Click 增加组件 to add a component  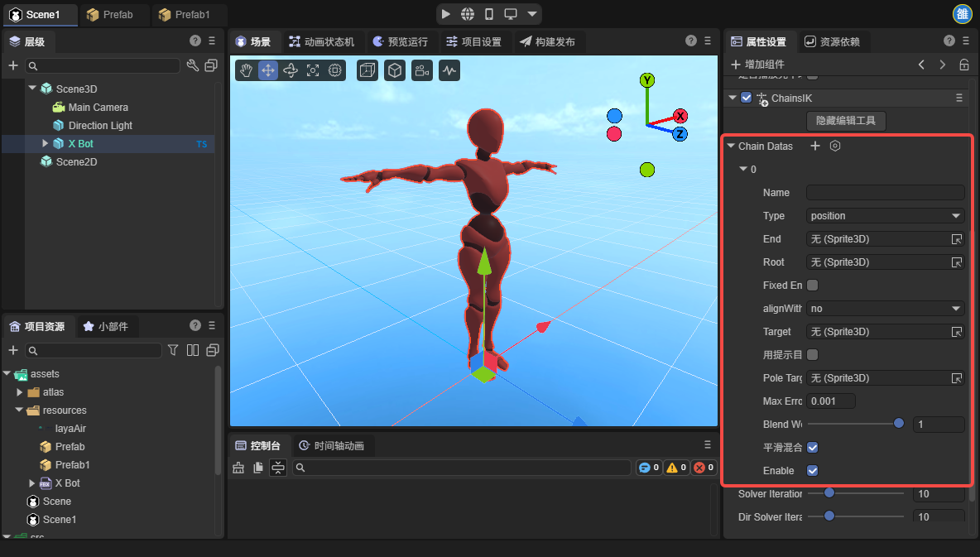click(757, 65)
